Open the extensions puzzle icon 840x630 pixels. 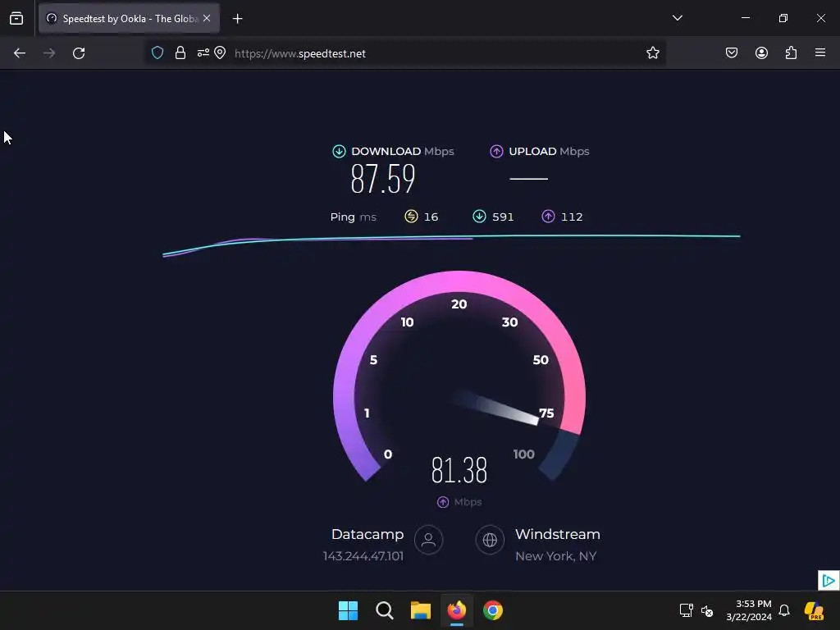791,53
